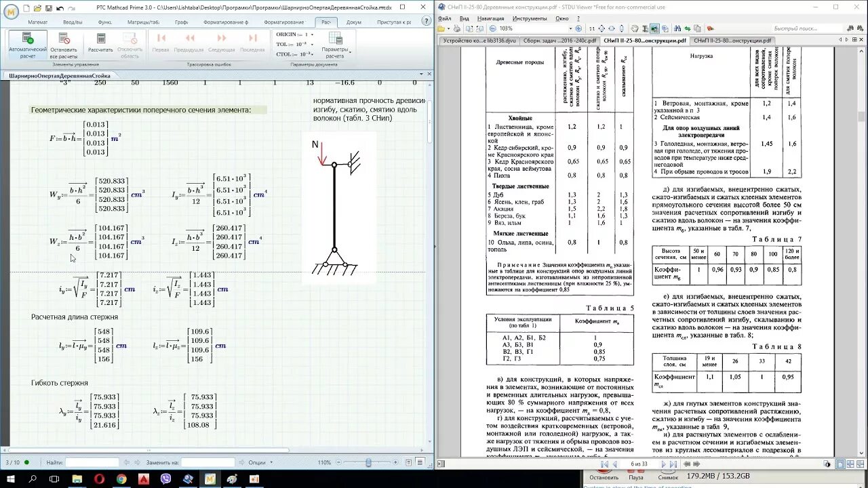Switch to the last СНиП II-25-80 pdf tab
The image size is (868, 488).
point(732,40)
